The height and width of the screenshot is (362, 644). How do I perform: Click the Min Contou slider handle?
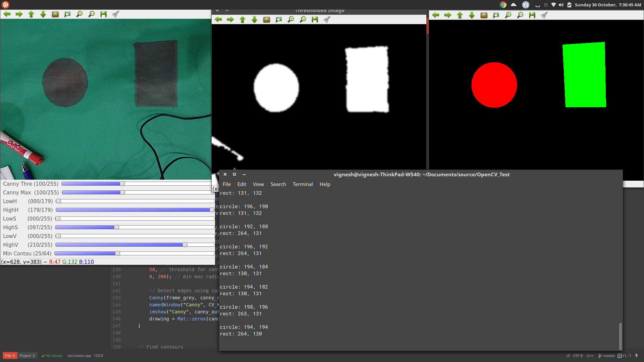[117, 253]
